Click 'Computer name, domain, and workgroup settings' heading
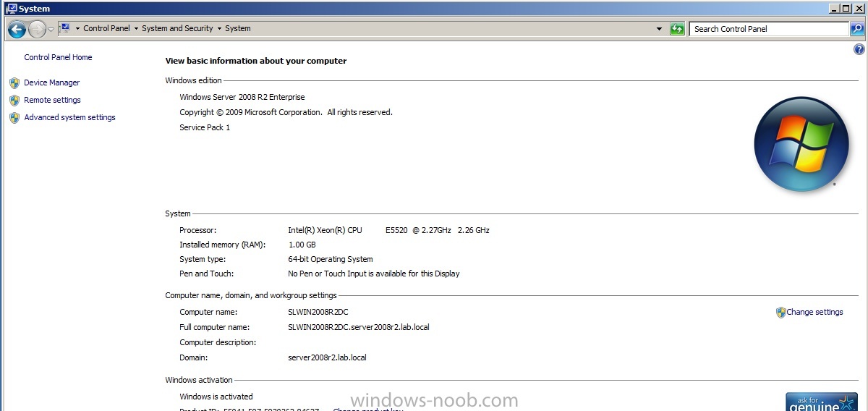Viewport: 868px width, 411px height. (x=251, y=295)
